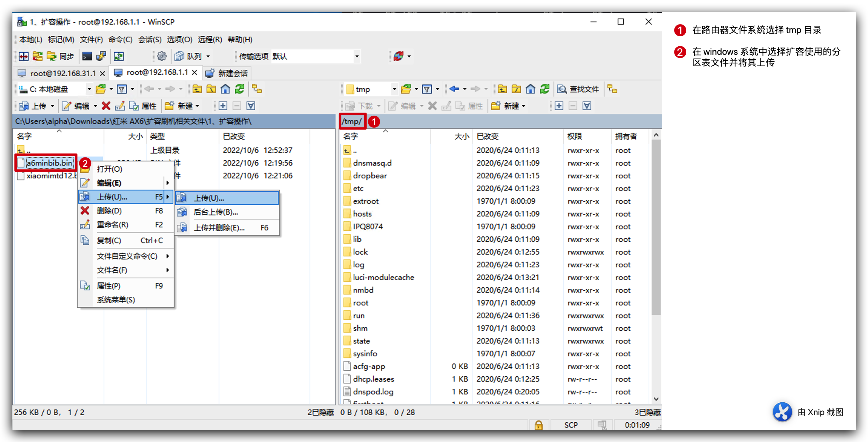Open the terminal console icon
This screenshot has width=868, height=442.
pyautogui.click(x=87, y=56)
